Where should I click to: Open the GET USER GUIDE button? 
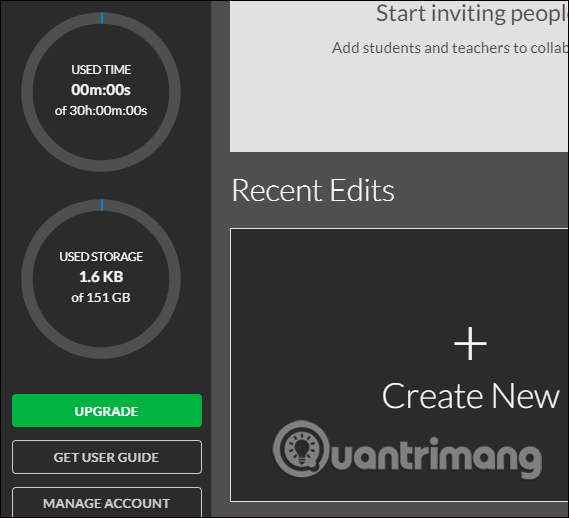107,457
